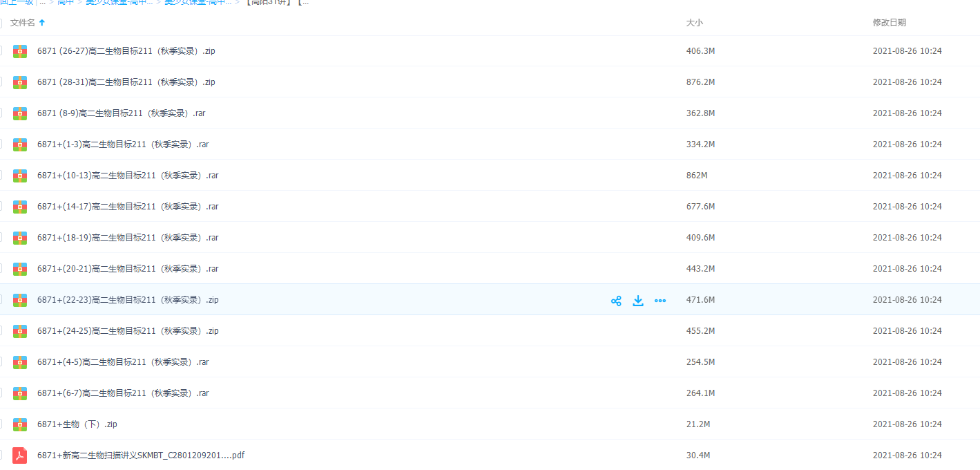Toggle the select-all checkbox beside 文件名

pyautogui.click(x=1, y=23)
